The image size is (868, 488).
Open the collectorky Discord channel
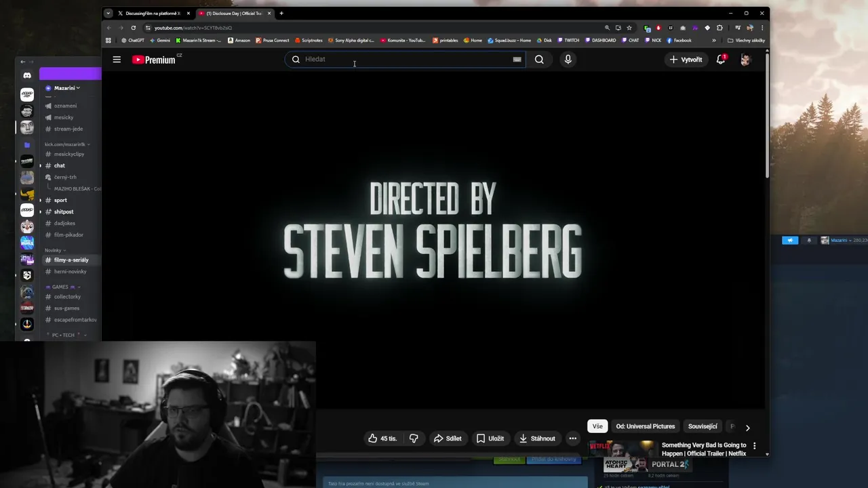(67, 297)
